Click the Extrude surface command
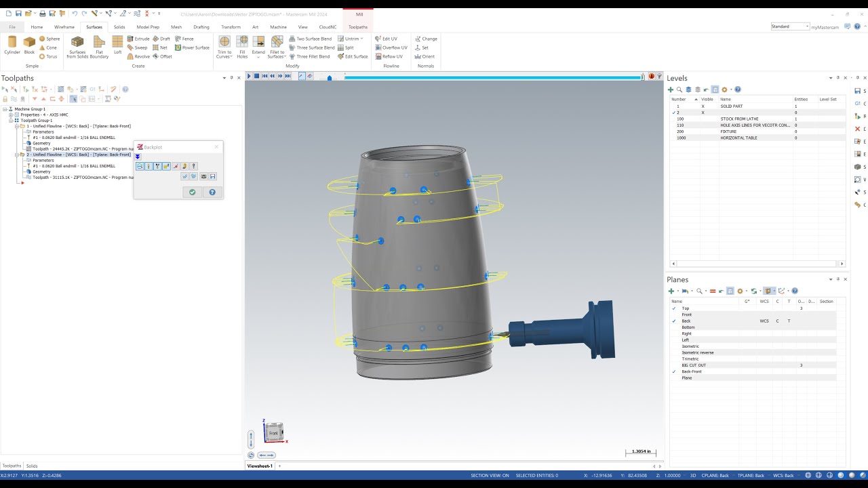Screen dimensions: 868x488 point(138,39)
